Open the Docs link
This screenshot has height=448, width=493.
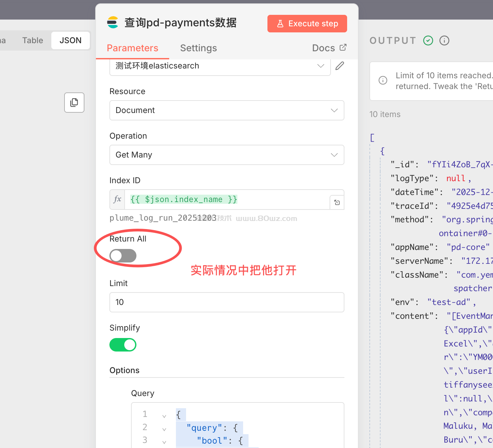329,48
